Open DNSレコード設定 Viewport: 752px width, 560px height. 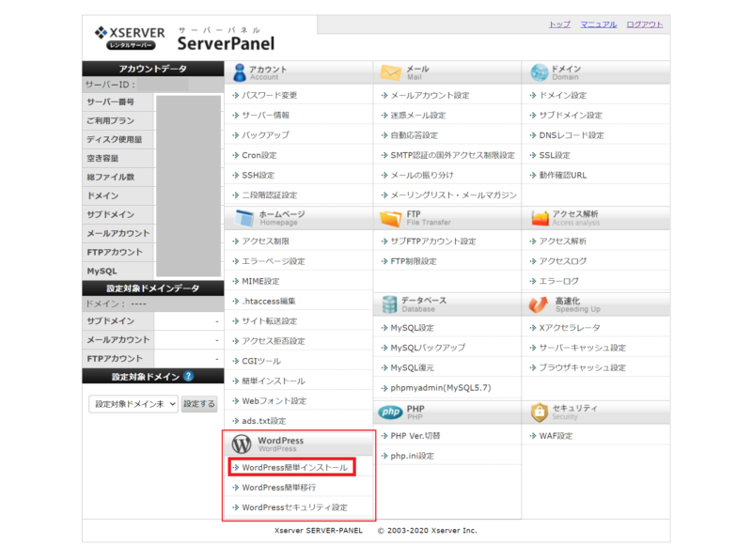(x=572, y=135)
